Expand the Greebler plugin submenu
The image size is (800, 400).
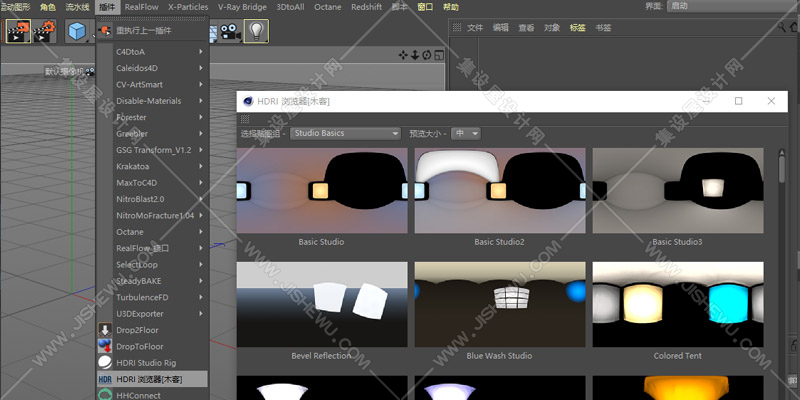click(x=152, y=134)
